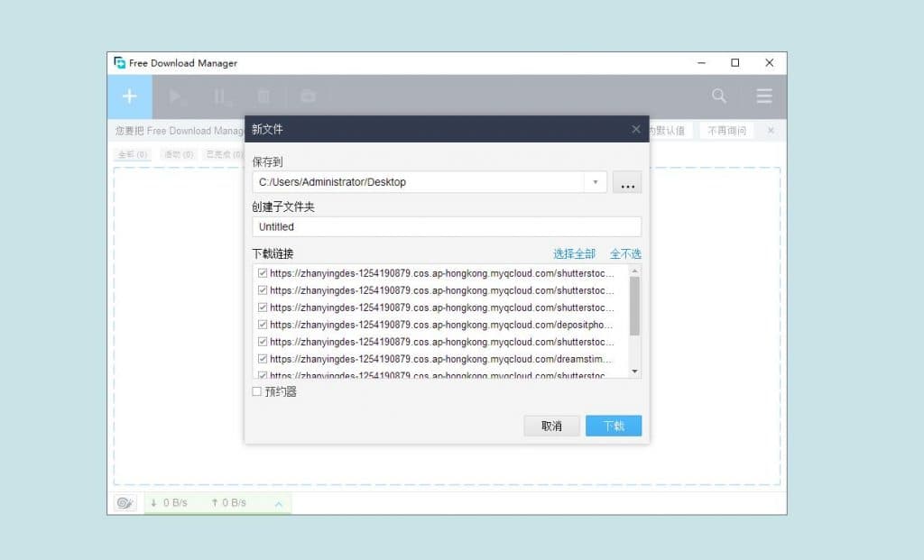Click the 全不选 deselect-all link
The height and width of the screenshot is (560, 924).
point(625,253)
